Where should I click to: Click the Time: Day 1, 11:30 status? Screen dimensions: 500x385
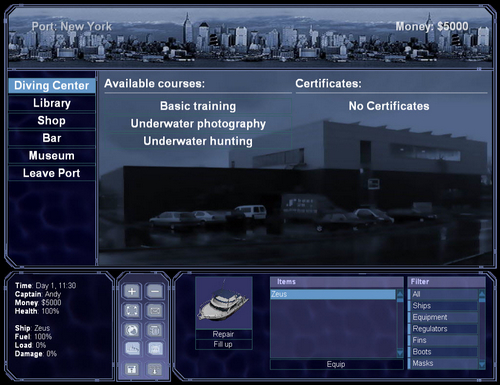point(45,286)
